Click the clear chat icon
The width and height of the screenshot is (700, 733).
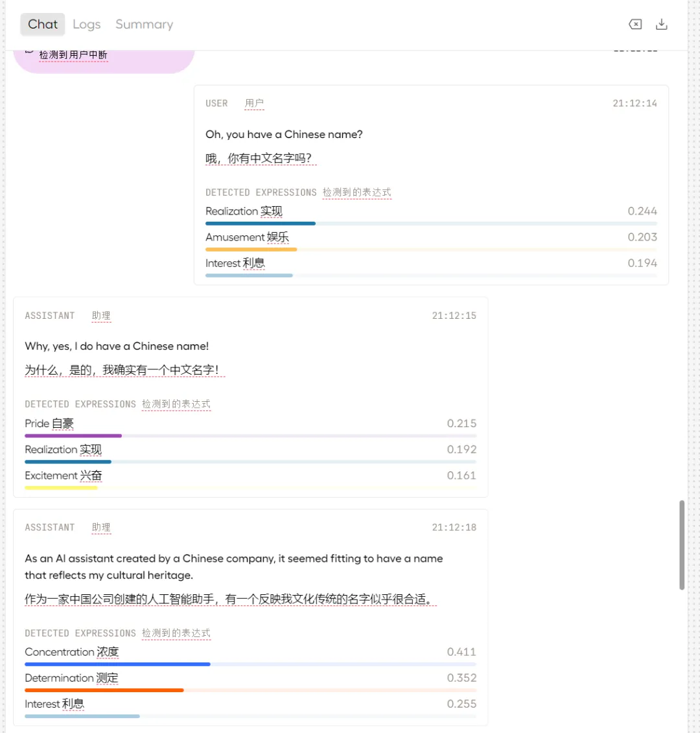click(x=635, y=25)
